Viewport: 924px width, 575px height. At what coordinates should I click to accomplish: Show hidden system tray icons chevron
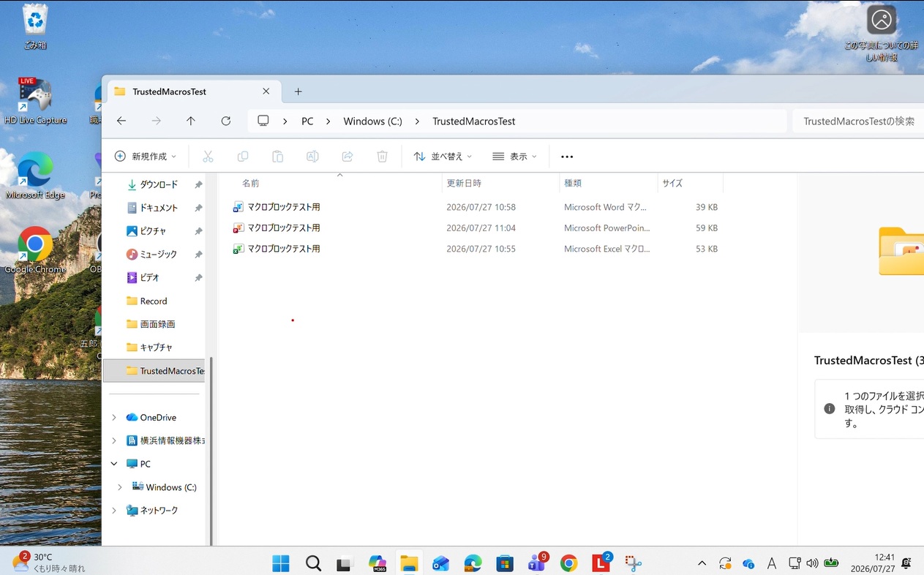click(x=702, y=563)
